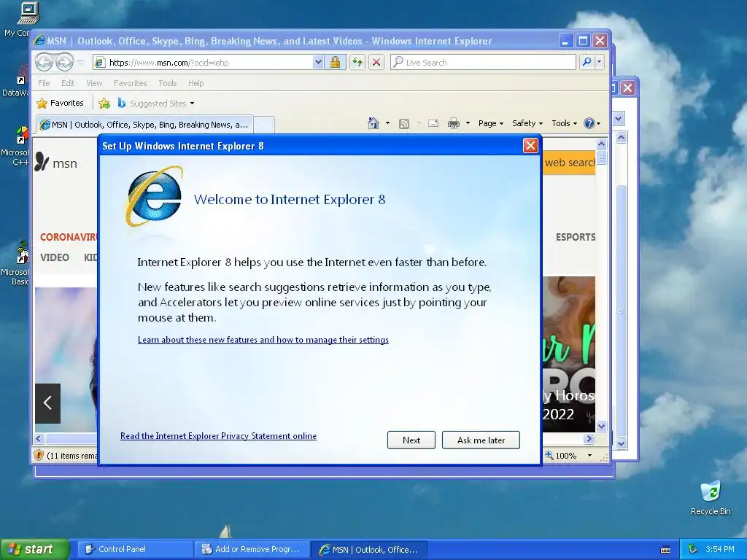
Task: Click the horizontal scrollbar left arrow
Action: 39,438
